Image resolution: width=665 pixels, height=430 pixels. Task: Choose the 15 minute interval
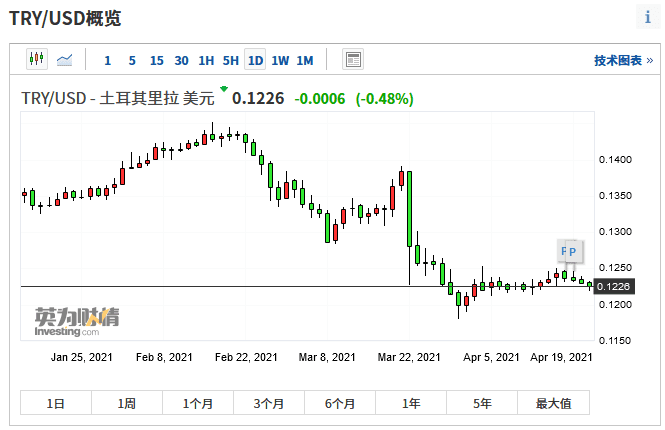click(x=156, y=61)
